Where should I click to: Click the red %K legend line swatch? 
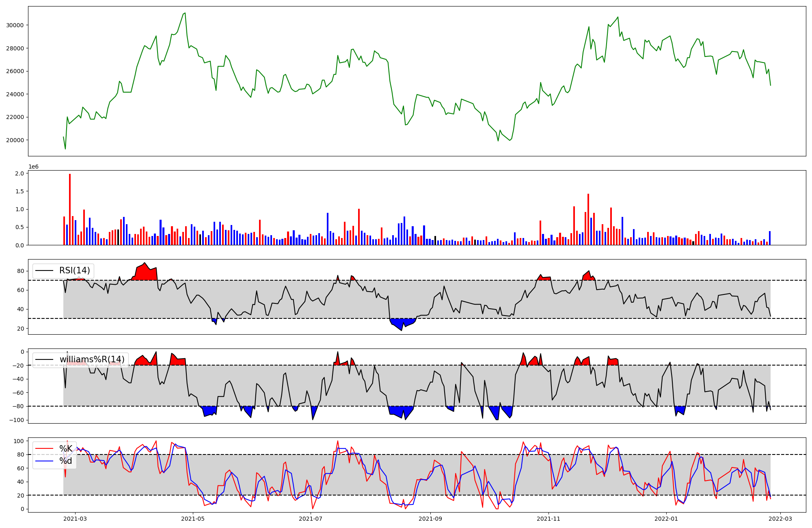click(x=44, y=449)
